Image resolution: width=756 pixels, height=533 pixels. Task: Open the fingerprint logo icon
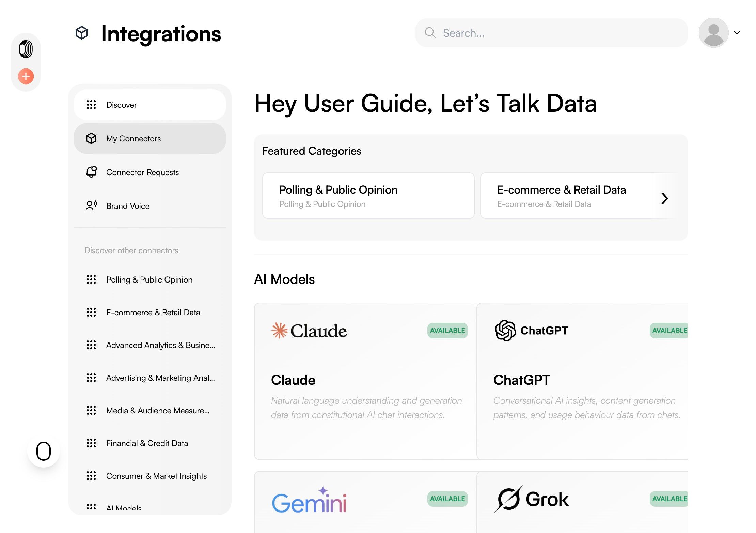pos(26,49)
